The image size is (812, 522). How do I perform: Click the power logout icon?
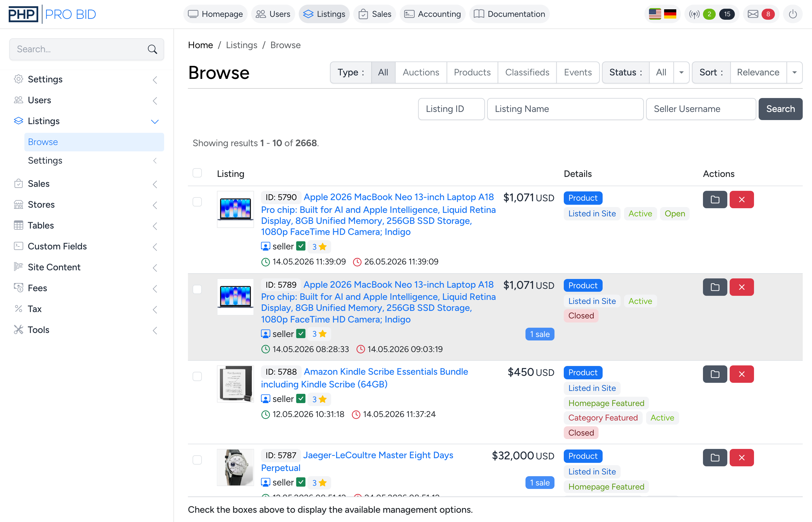tap(793, 14)
